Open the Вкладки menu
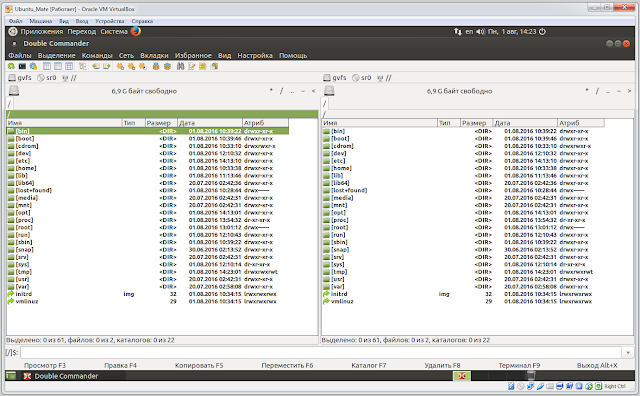This screenshot has width=640, height=396. click(154, 55)
